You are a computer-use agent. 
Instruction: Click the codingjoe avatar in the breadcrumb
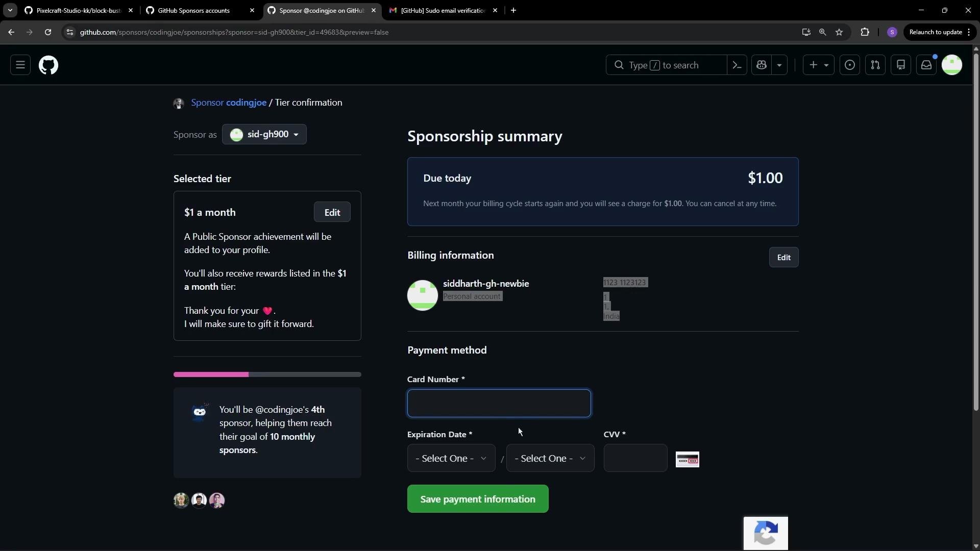(x=179, y=104)
